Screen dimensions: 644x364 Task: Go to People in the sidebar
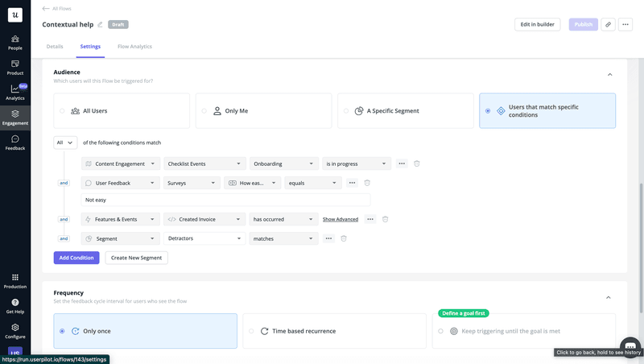tap(15, 43)
